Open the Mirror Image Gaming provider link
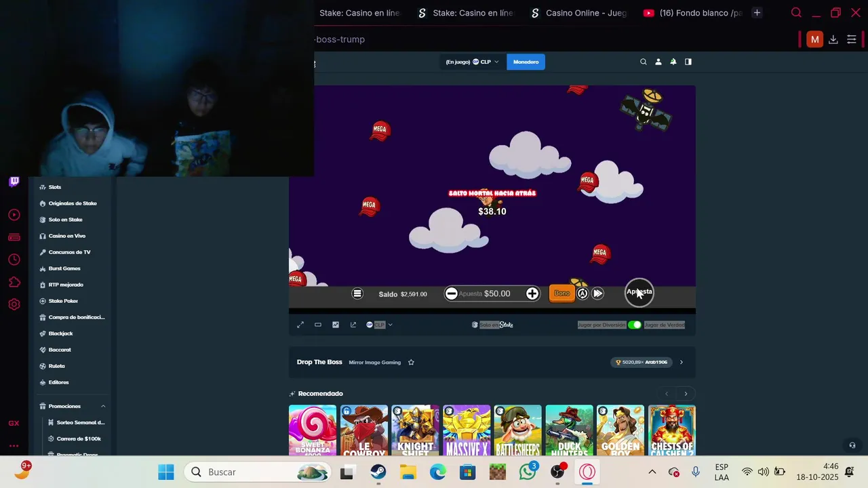Image resolution: width=868 pixels, height=488 pixels. tap(374, 362)
